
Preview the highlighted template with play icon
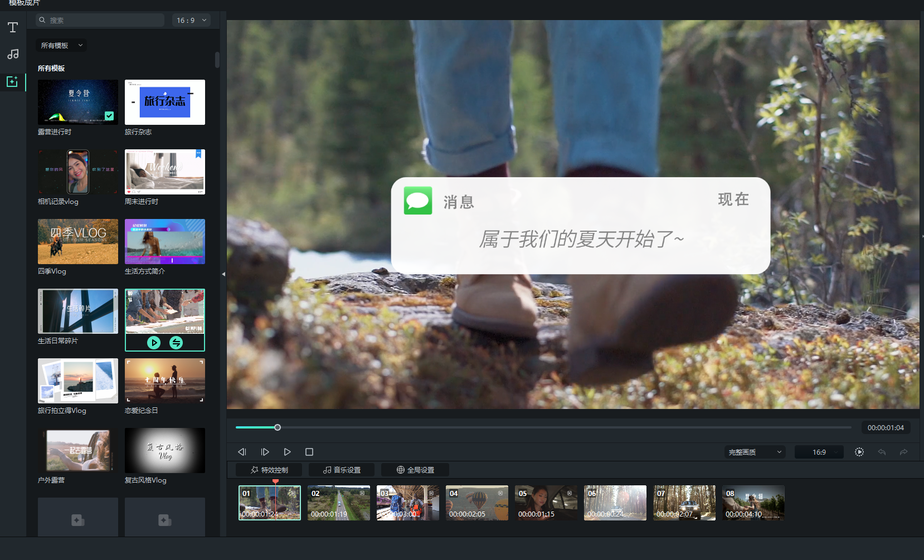[x=154, y=343]
